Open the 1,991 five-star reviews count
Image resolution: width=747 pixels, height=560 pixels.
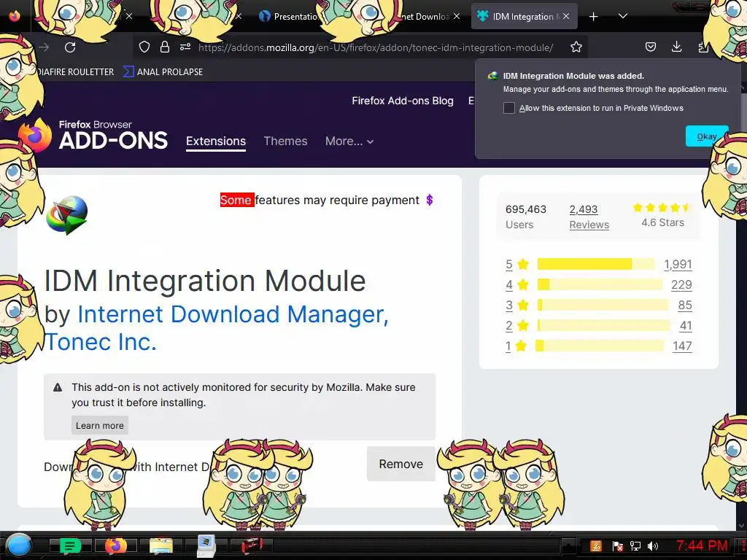pos(678,264)
